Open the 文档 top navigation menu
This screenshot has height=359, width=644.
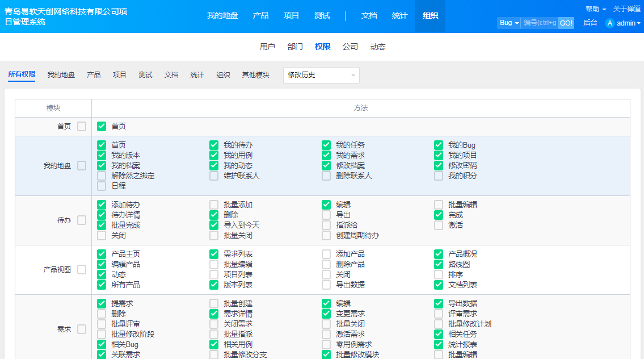[369, 16]
